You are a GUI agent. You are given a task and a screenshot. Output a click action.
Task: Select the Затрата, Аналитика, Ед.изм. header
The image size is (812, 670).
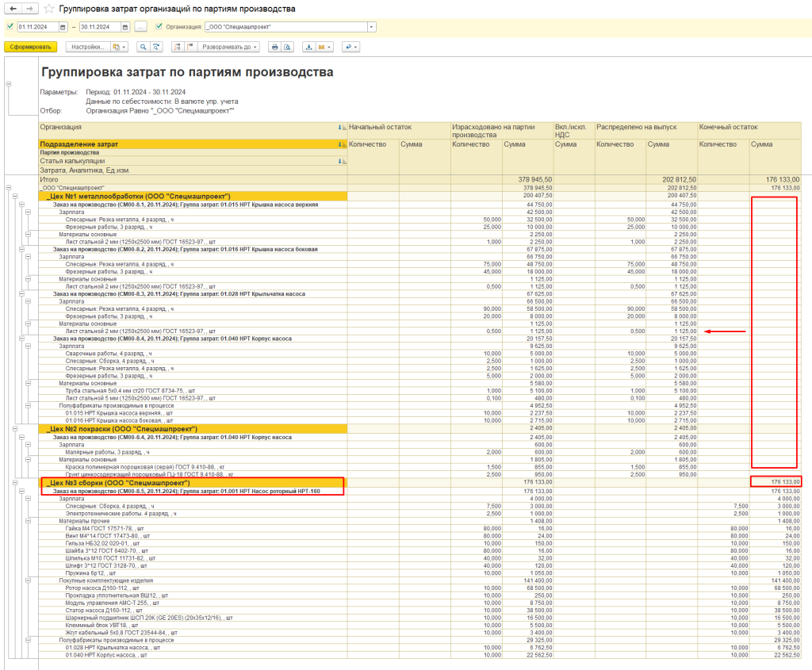click(x=193, y=170)
